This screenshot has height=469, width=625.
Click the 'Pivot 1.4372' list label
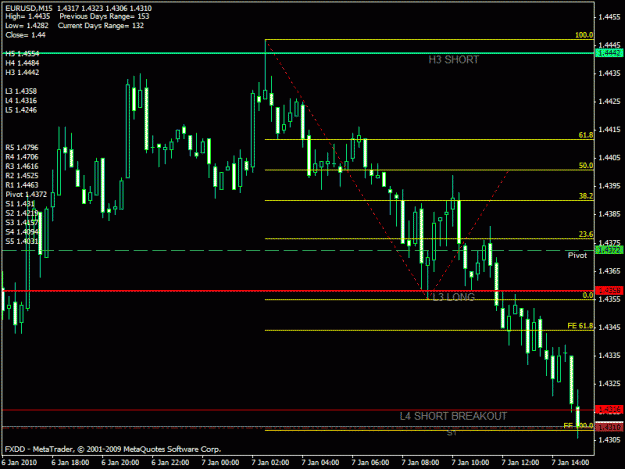pyautogui.click(x=26, y=194)
